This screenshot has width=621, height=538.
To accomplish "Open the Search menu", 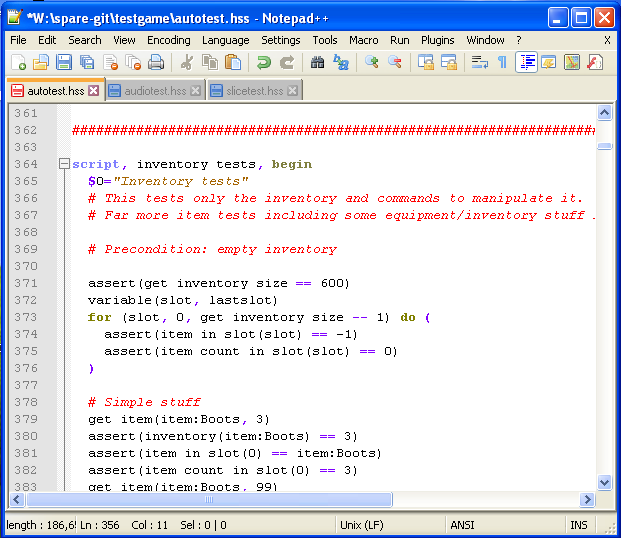I will pyautogui.click(x=85, y=40).
